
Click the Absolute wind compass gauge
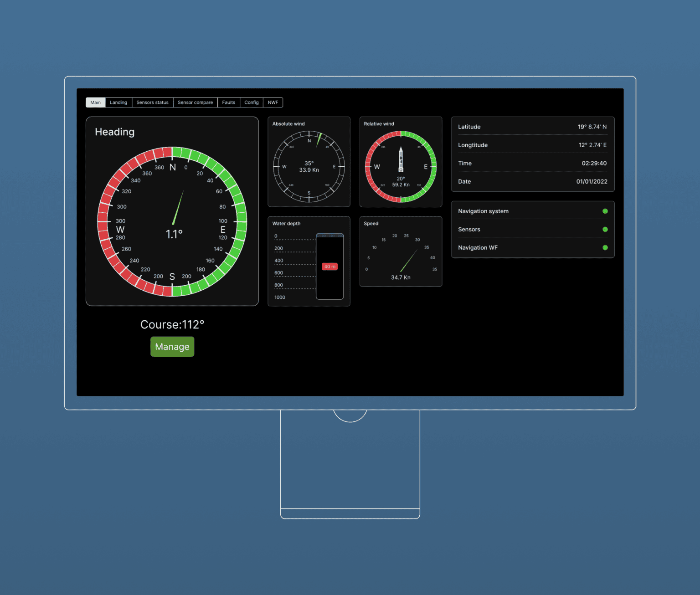(309, 167)
